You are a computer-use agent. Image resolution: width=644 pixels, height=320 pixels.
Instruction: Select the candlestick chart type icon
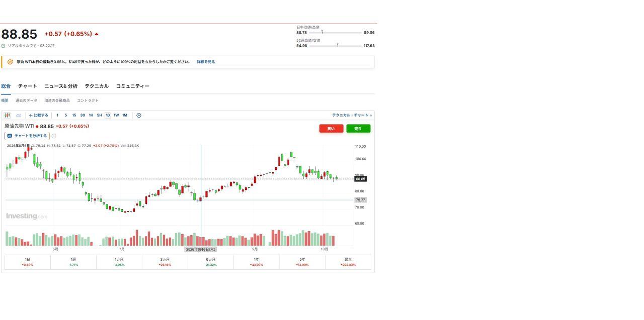tap(8, 116)
